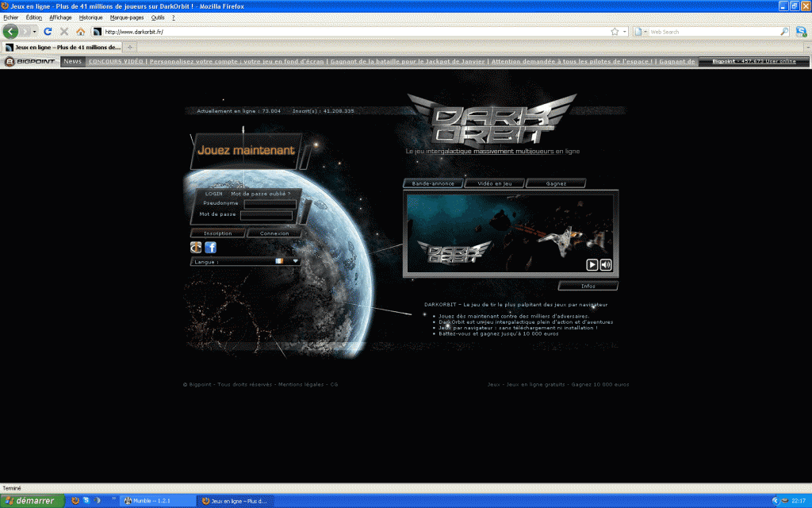Open the Fichier menu
Image resolution: width=812 pixels, height=508 pixels.
click(x=11, y=17)
